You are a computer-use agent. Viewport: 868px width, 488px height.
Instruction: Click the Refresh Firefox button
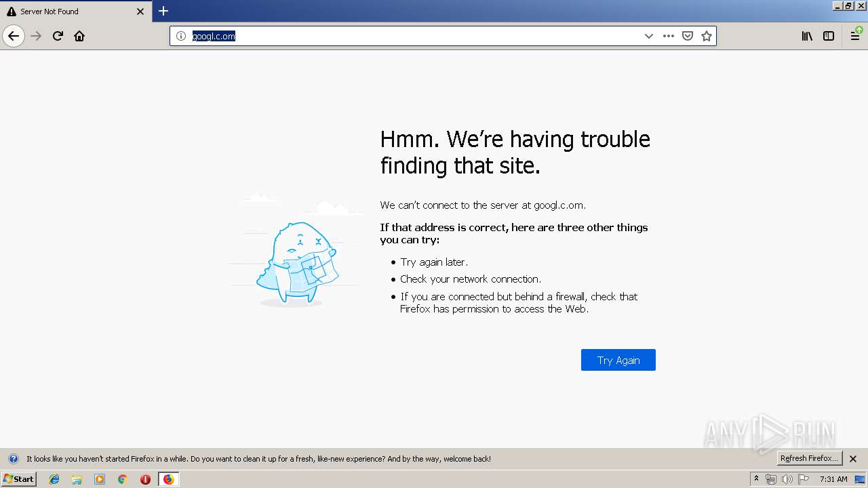809,458
